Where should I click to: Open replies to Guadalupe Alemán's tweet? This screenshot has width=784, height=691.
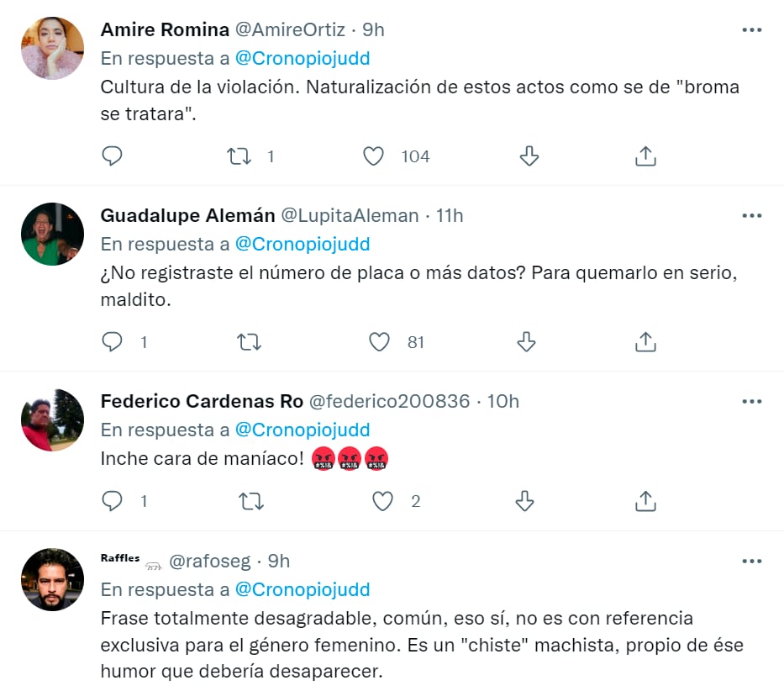112,342
